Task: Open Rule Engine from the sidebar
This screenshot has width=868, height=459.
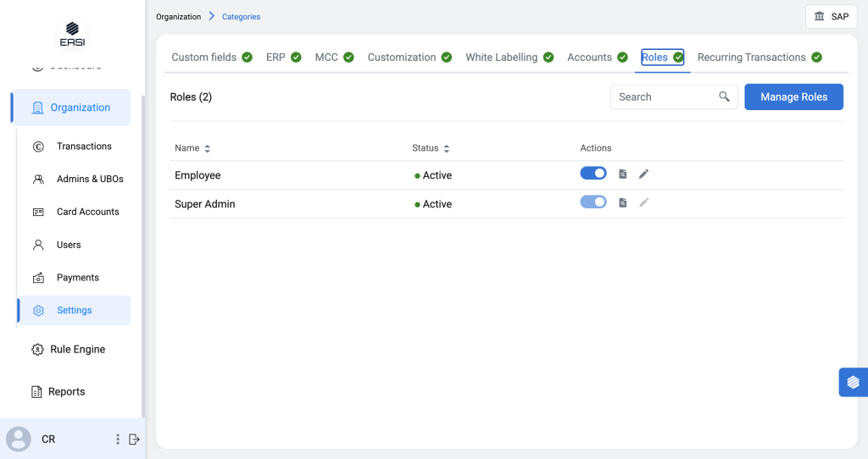Action: pos(77,349)
